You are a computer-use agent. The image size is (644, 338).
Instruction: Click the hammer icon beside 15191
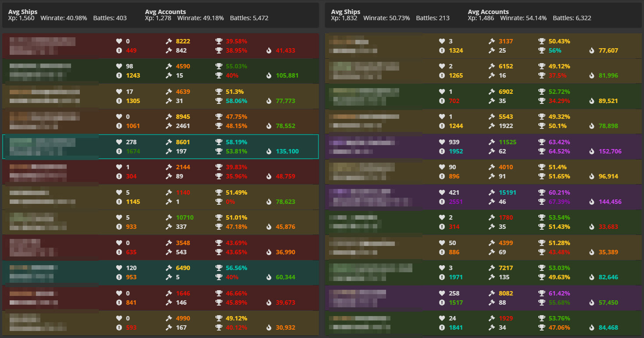(x=492, y=192)
